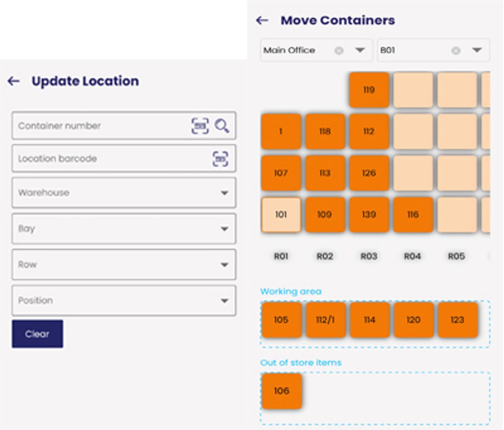This screenshot has width=504, height=430.
Task: Select container 107 tile
Action: pos(281,173)
